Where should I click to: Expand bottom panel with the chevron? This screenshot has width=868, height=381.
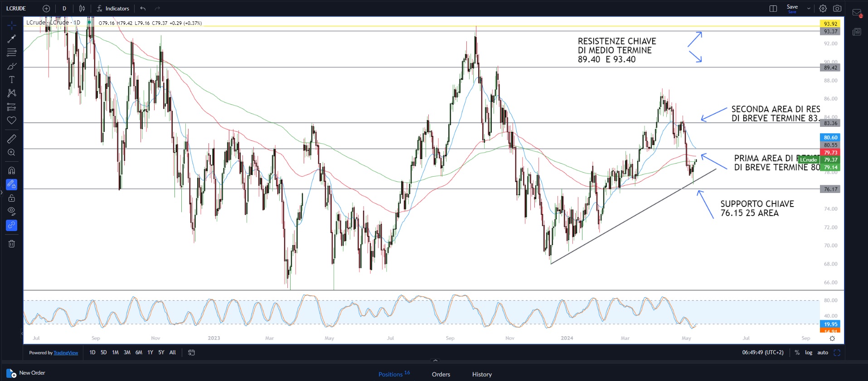pos(435,361)
